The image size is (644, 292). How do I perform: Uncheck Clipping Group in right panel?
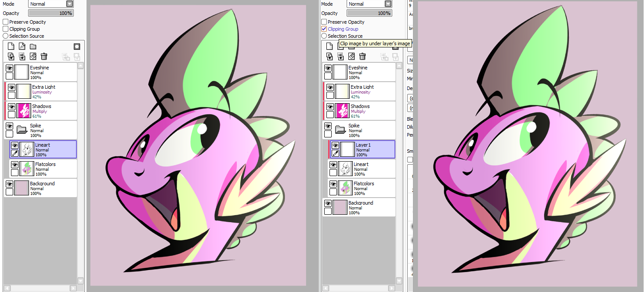tap(324, 29)
